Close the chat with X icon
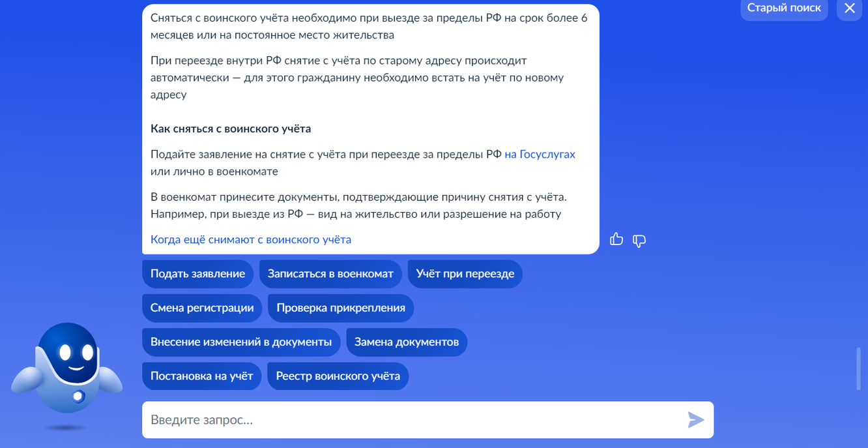This screenshot has width=868, height=448. (849, 8)
